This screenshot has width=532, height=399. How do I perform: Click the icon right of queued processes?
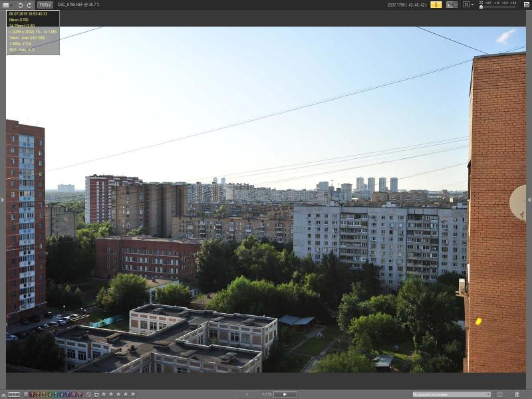(x=500, y=394)
